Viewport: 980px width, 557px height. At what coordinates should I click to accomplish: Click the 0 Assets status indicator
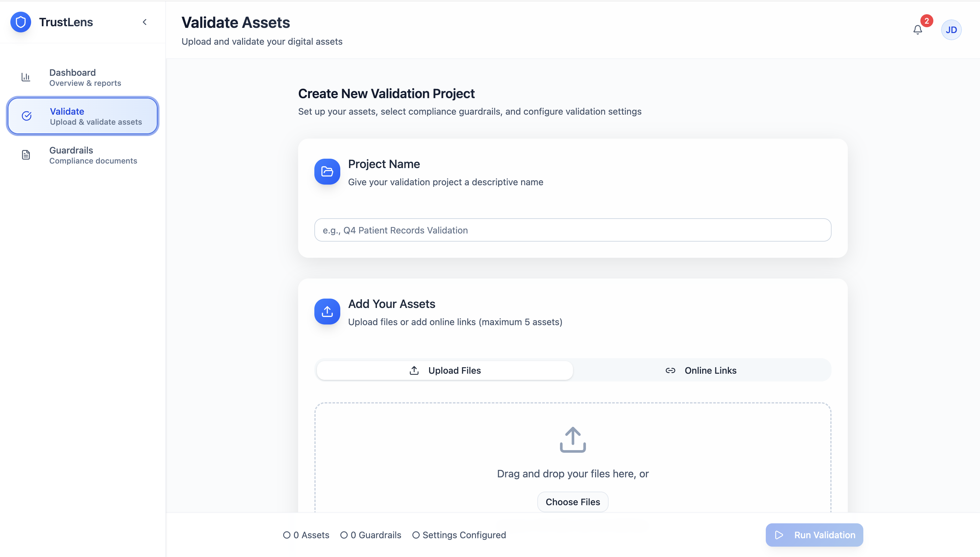point(306,535)
